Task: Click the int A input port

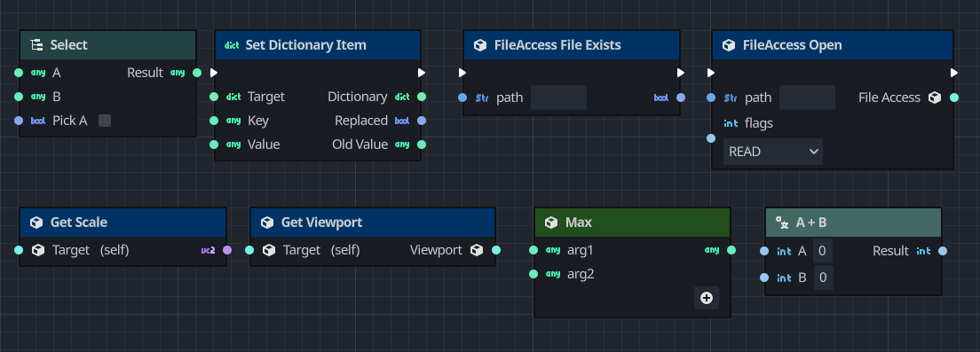Action: pos(763,252)
